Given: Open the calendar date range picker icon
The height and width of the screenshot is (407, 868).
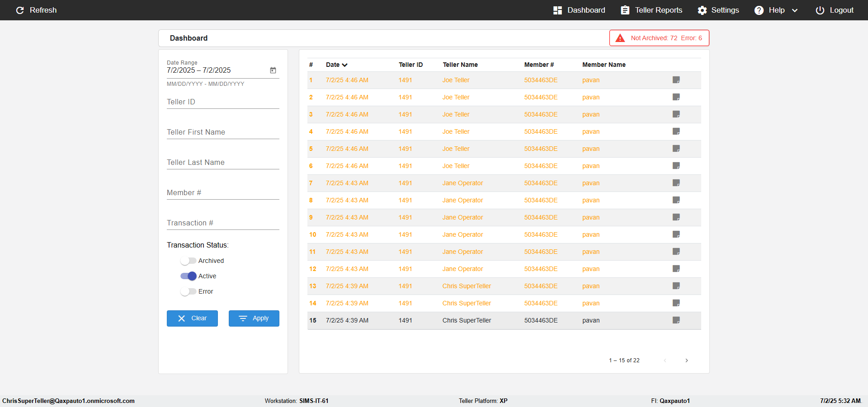Looking at the screenshot, I should point(273,70).
